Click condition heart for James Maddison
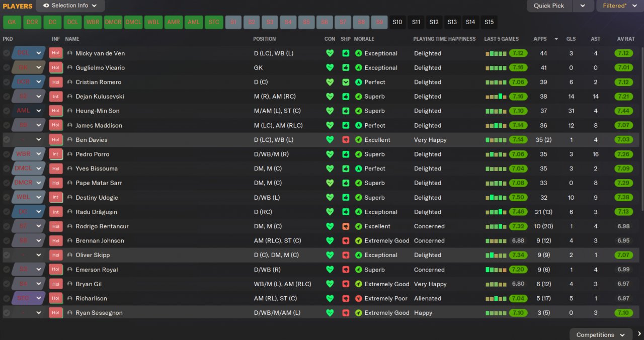This screenshot has width=644, height=340. (330, 125)
